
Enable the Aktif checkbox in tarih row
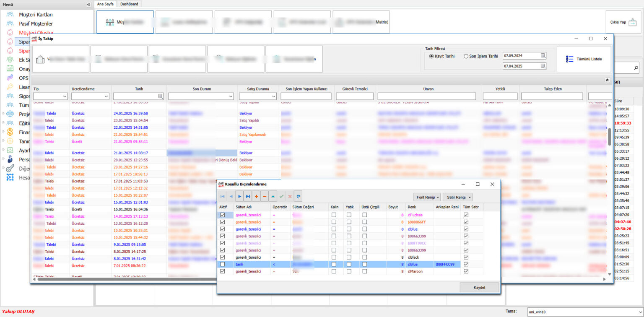coord(222,265)
